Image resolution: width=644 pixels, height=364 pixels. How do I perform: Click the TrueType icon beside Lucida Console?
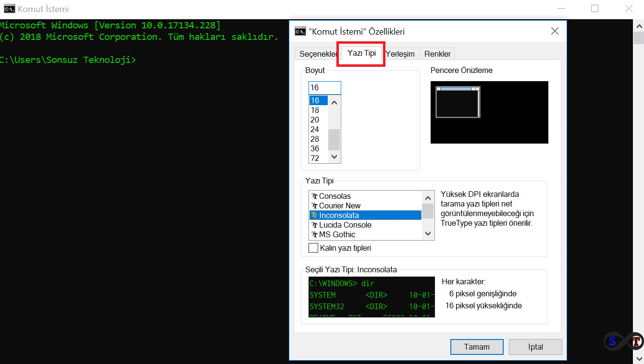[314, 225]
